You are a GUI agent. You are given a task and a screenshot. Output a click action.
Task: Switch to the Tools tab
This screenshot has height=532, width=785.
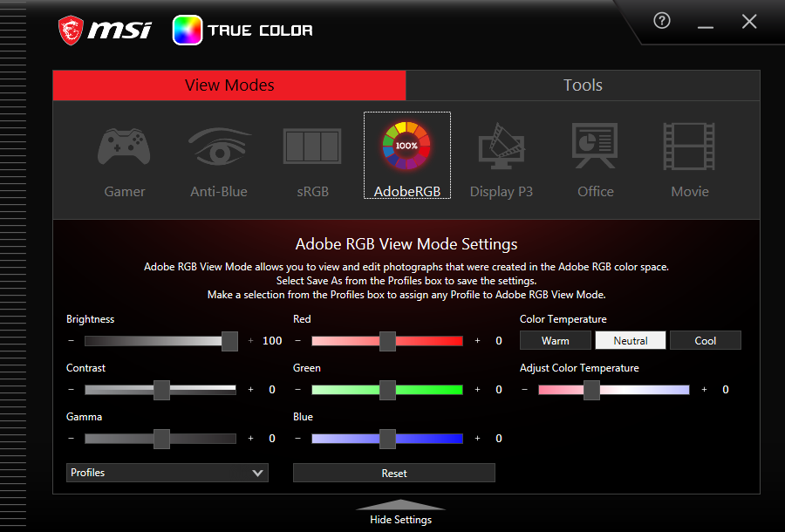pos(583,85)
